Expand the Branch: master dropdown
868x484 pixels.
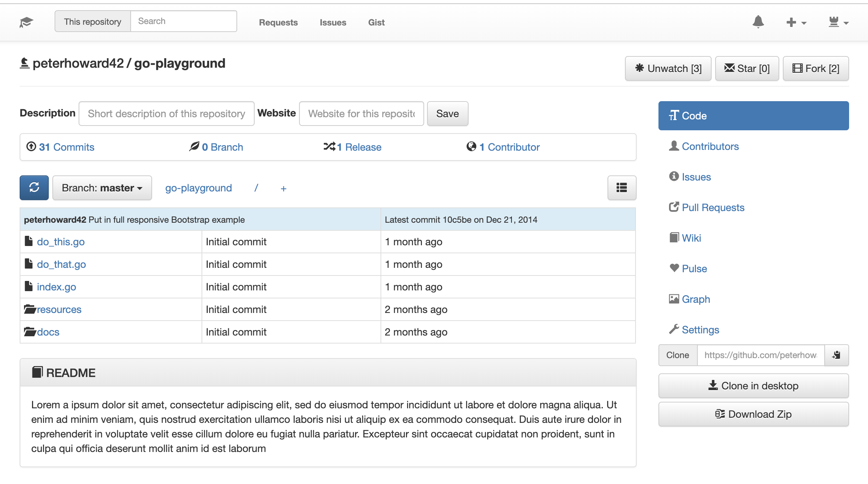(x=102, y=188)
